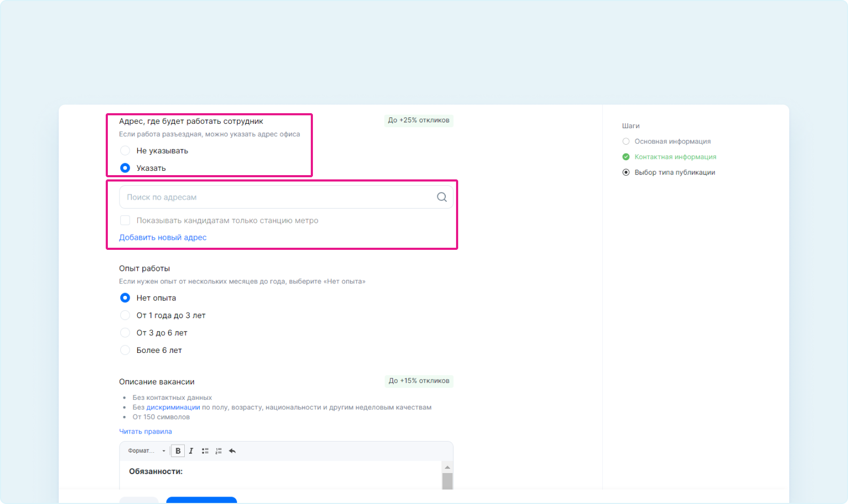This screenshot has width=848, height=504.
Task: Open the 'Формат...' dropdown in editor
Action: pyautogui.click(x=146, y=451)
